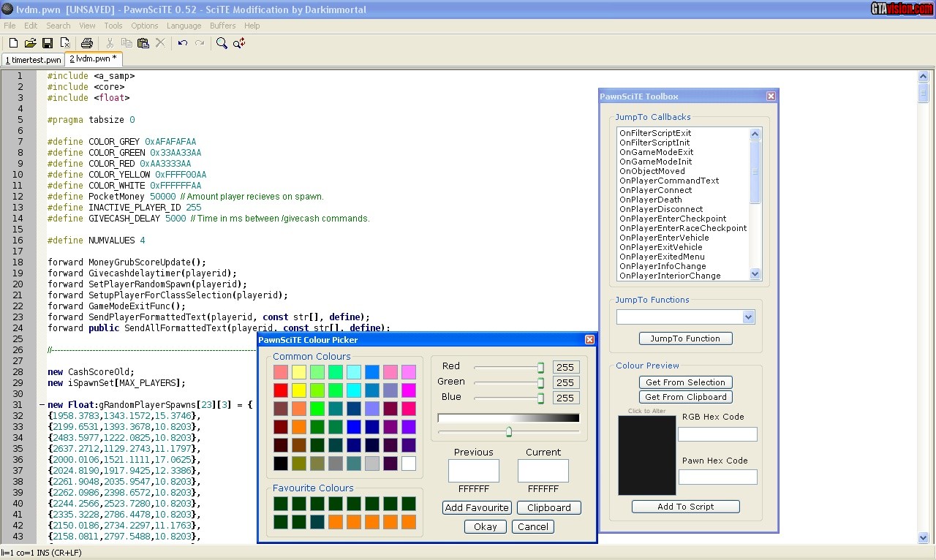Screen dimensions: 936x560
Task: Open the Buffers menu
Action: point(223,26)
